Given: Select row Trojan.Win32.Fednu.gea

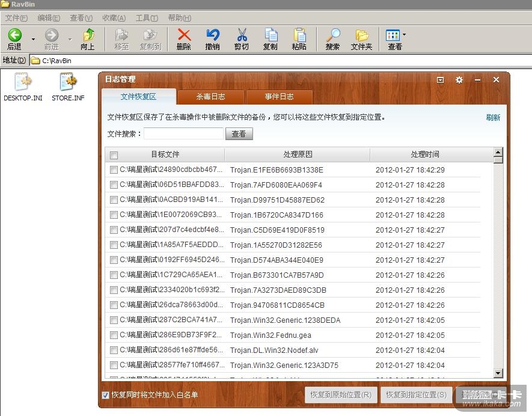Looking at the screenshot, I should [x=293, y=335].
